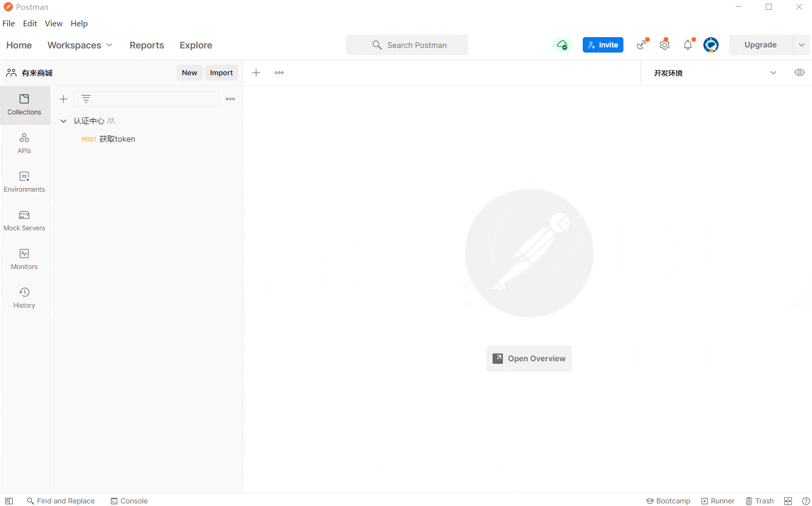Screen dimensions: 812x506
Task: Click Open Overview button
Action: [x=529, y=359]
